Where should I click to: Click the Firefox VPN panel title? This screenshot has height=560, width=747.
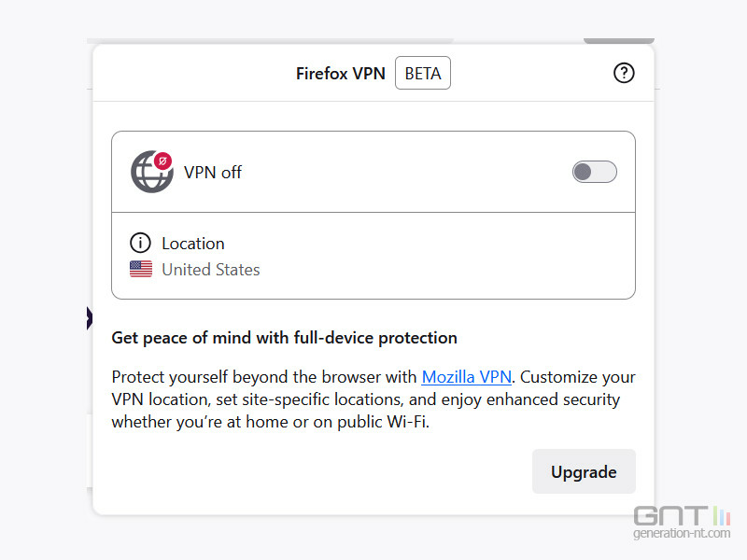coord(341,74)
